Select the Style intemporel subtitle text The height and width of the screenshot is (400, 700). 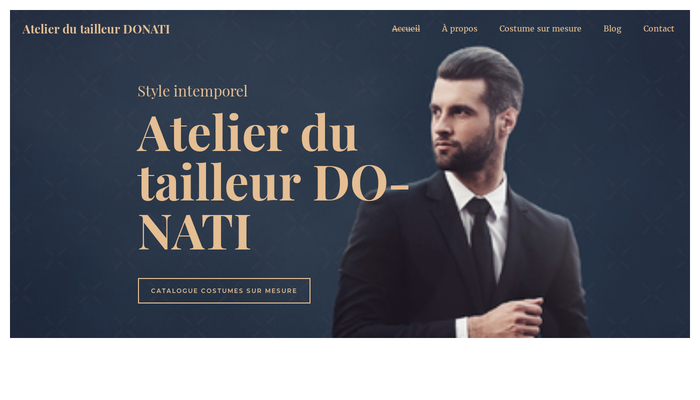pyautogui.click(x=192, y=91)
